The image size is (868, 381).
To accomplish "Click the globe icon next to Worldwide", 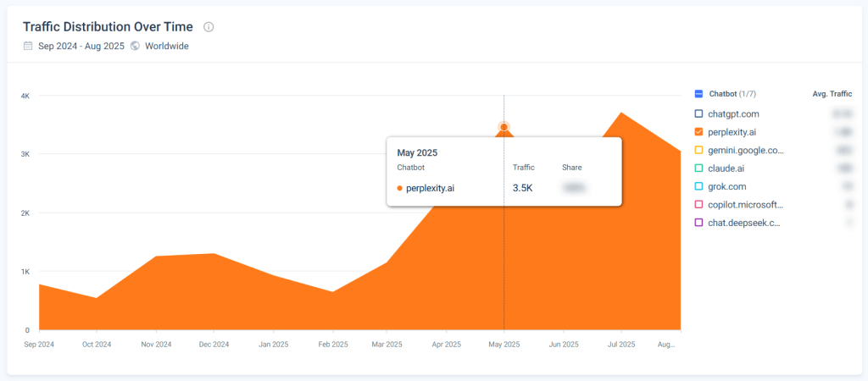I will click(135, 46).
